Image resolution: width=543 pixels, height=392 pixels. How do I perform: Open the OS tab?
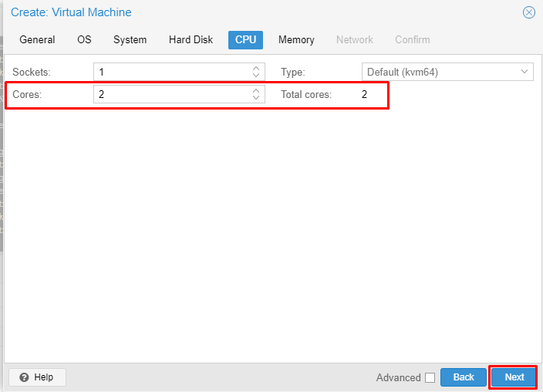(x=84, y=39)
